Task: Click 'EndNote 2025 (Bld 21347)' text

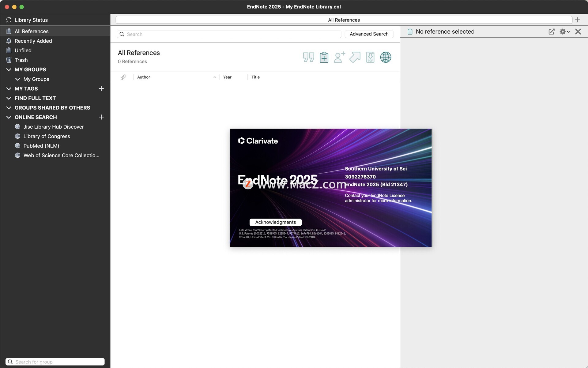Action: (x=376, y=185)
